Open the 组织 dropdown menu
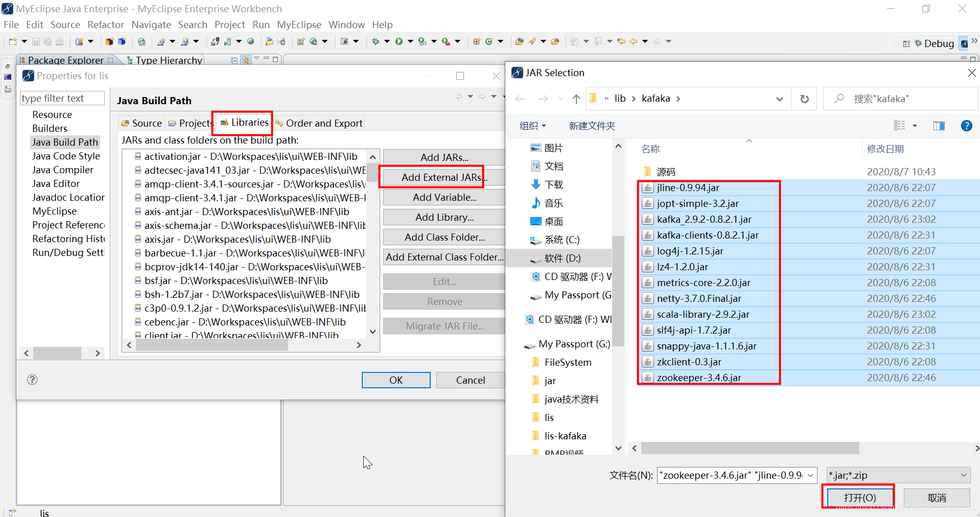This screenshot has height=517, width=980. (533, 126)
